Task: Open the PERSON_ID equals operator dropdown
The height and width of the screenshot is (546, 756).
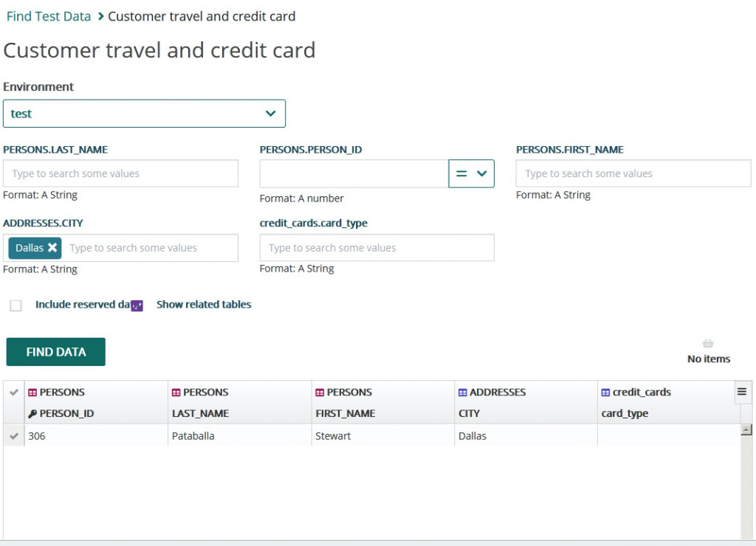Action: pyautogui.click(x=471, y=174)
